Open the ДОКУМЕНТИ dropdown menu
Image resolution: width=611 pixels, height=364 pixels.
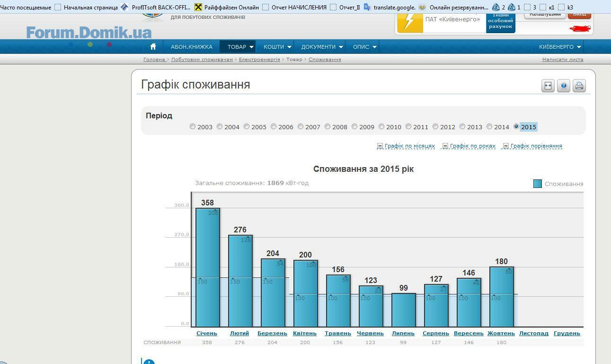tap(321, 47)
